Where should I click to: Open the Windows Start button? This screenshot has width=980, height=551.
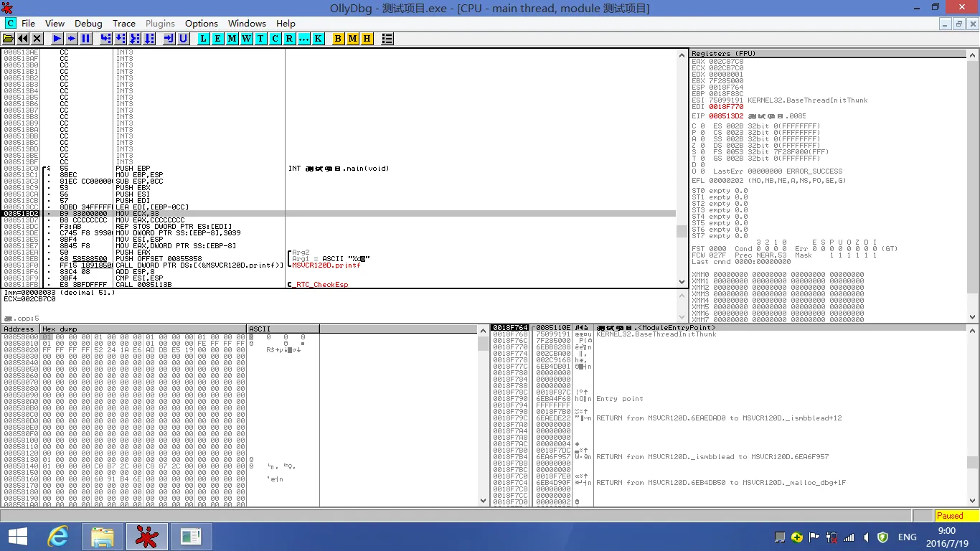point(17,537)
